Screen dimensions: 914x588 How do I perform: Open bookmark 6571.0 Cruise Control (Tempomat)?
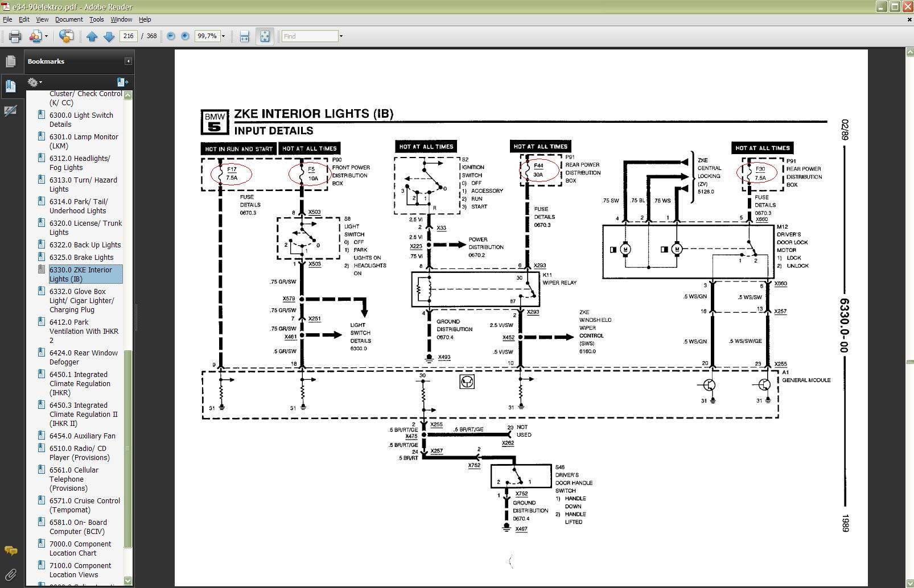[85, 505]
